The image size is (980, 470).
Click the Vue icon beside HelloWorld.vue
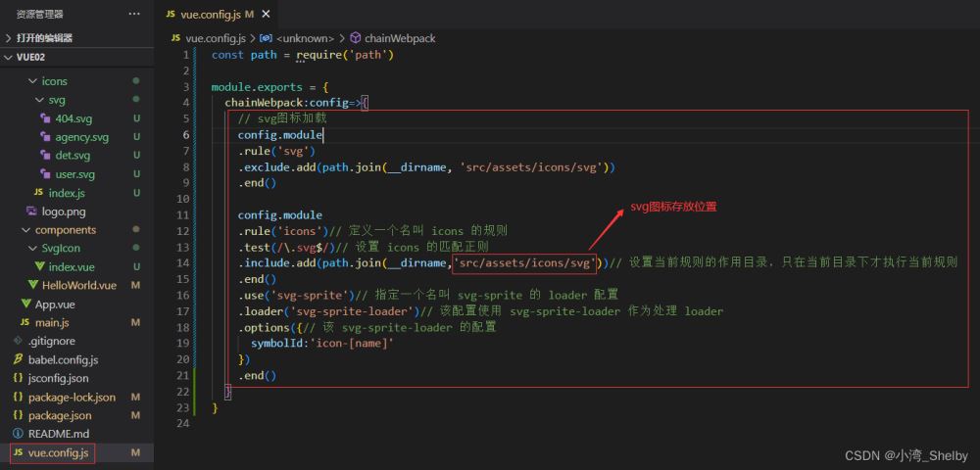32,285
